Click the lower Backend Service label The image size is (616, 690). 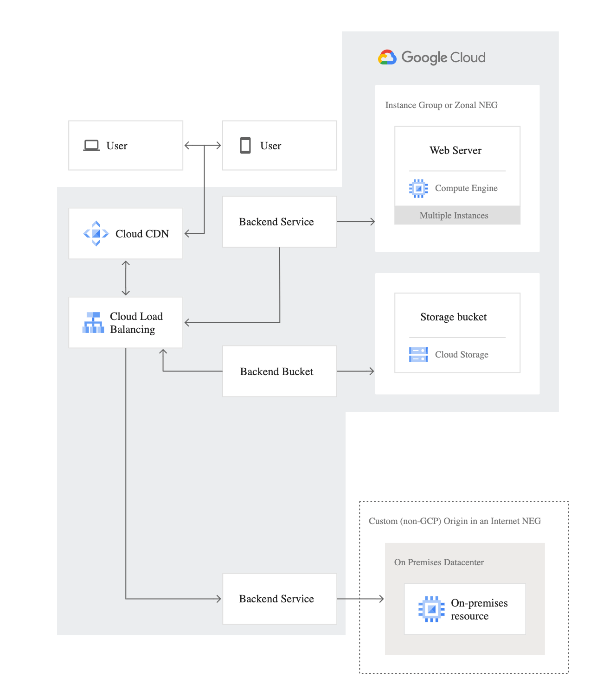click(x=276, y=599)
